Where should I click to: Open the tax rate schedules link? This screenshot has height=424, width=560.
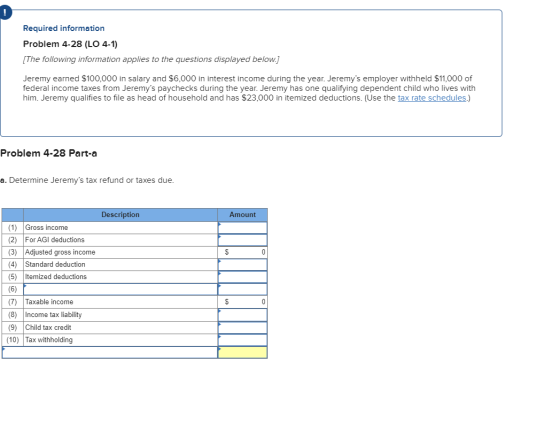tap(432, 98)
